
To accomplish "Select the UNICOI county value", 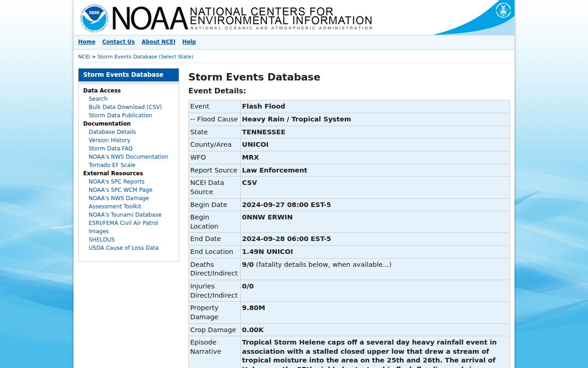I will 255,144.
